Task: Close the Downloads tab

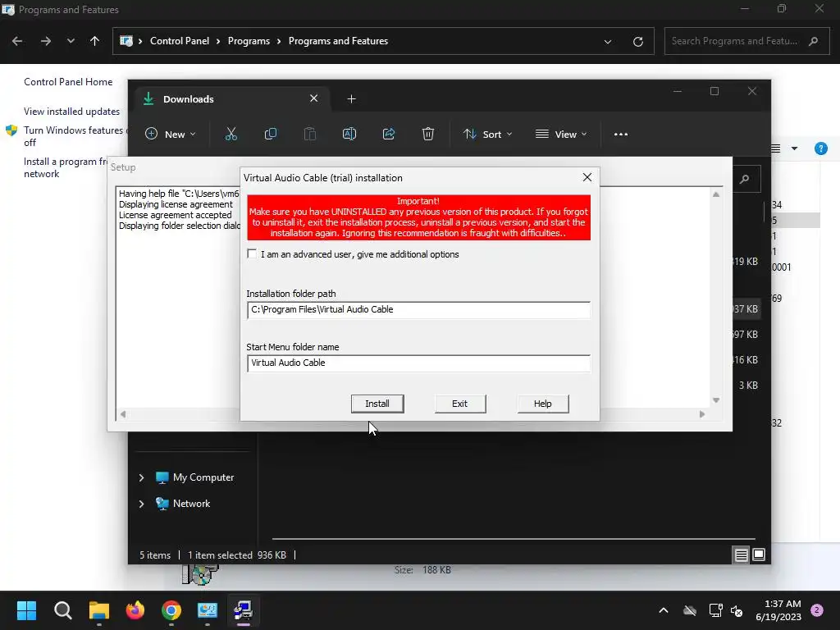Action: point(314,98)
